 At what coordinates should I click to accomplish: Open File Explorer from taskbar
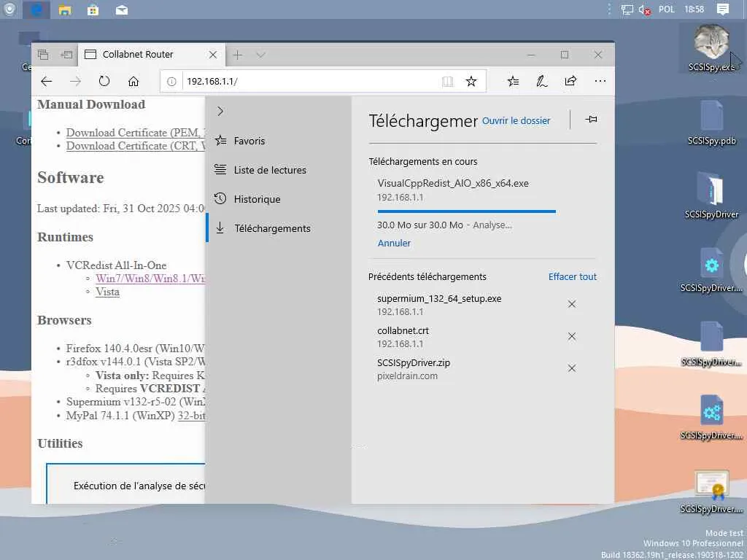pyautogui.click(x=65, y=9)
